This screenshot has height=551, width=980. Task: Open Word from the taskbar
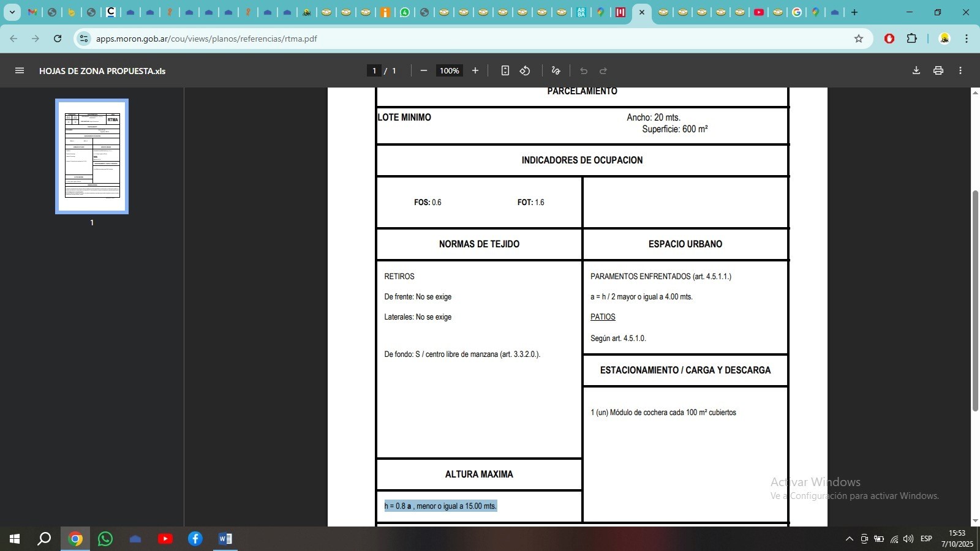coord(225,539)
